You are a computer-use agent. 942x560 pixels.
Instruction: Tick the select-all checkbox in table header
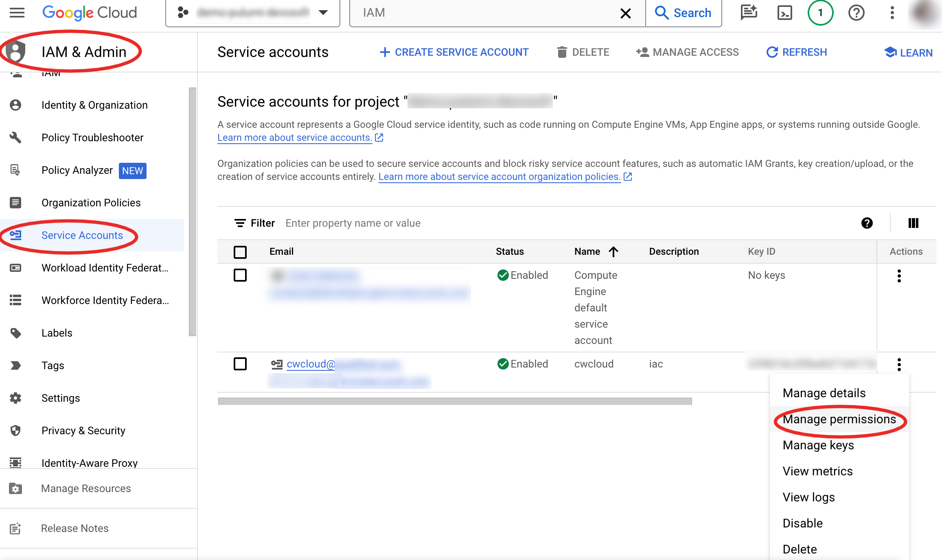tap(240, 252)
